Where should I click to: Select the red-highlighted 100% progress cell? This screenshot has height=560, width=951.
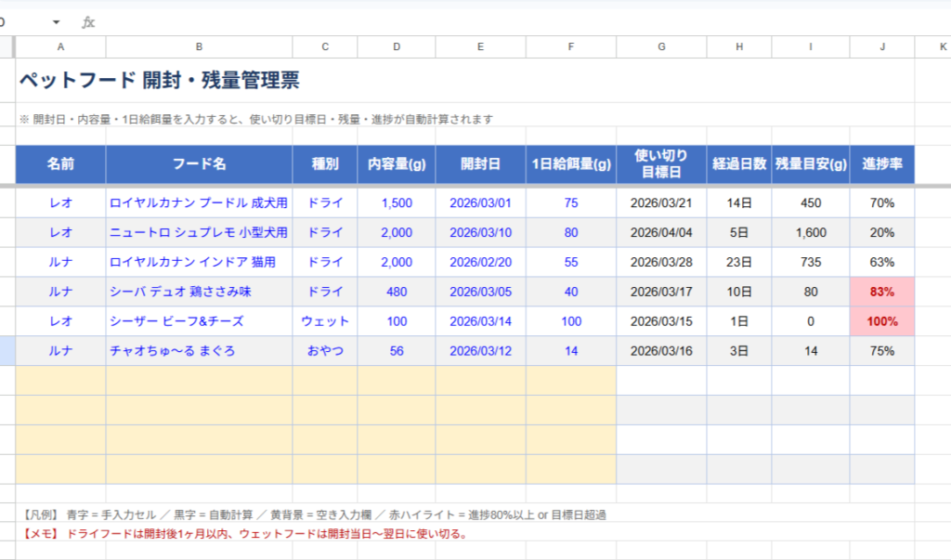[x=881, y=321]
